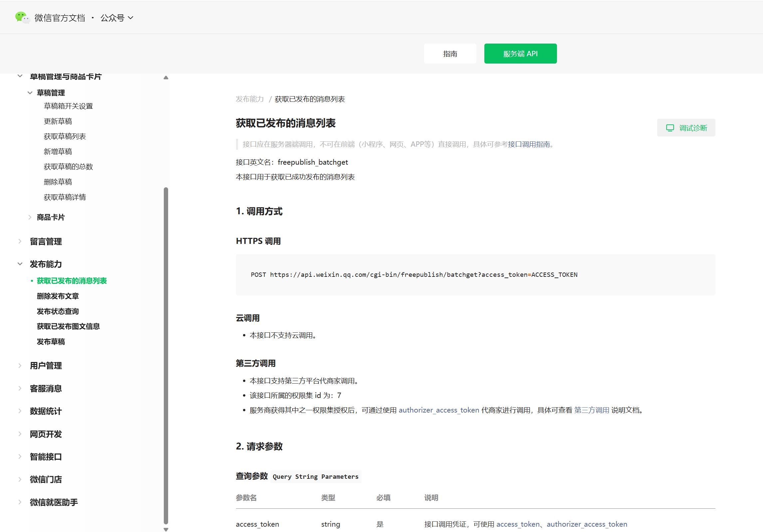Click sidebar scroll down arrow
This screenshot has height=532, width=763.
[x=166, y=529]
